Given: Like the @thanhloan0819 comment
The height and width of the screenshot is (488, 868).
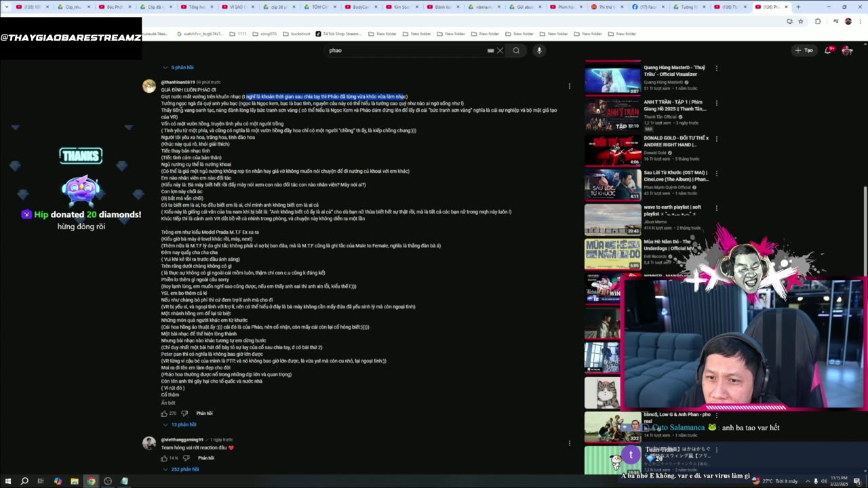Looking at the screenshot, I should (164, 413).
